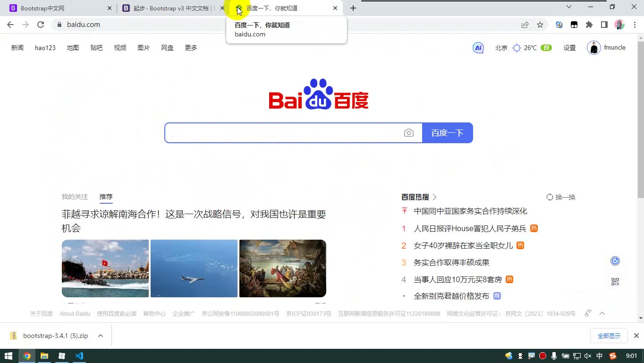The image size is (644, 363).
Task: Click the 百度一下 search button
Action: [448, 133]
